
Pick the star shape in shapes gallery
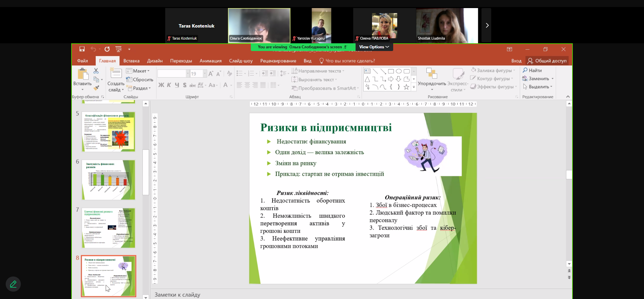pos(406,87)
